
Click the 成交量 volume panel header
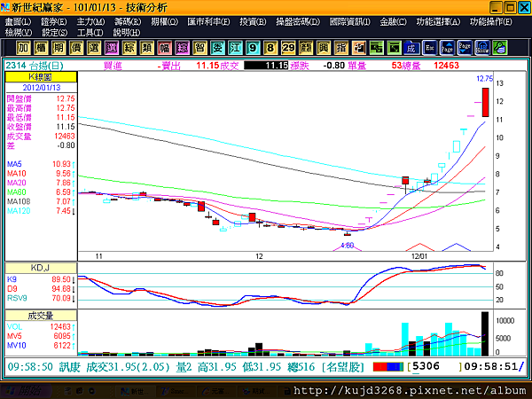click(x=41, y=316)
